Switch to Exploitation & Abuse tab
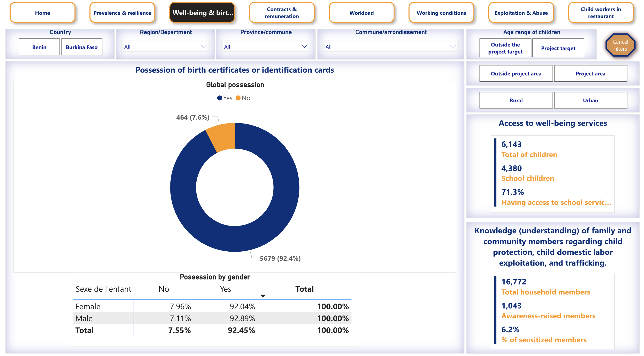The height and width of the screenshot is (356, 644). 521,13
